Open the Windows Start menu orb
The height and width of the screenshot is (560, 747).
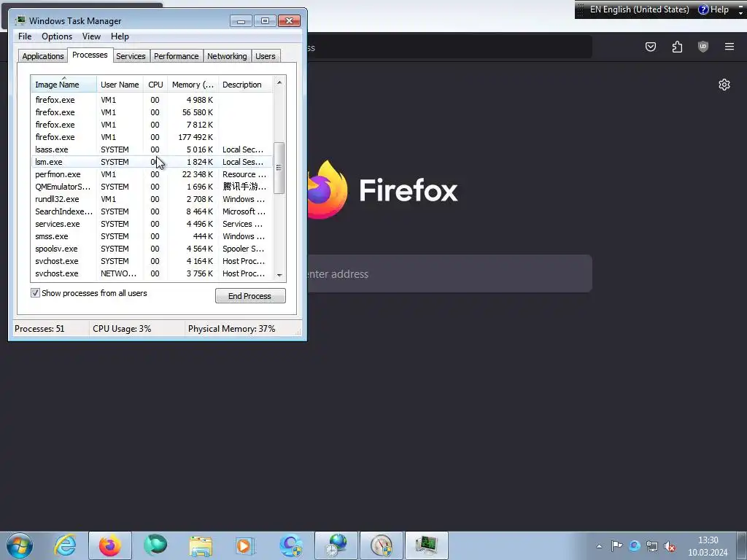pos(20,545)
